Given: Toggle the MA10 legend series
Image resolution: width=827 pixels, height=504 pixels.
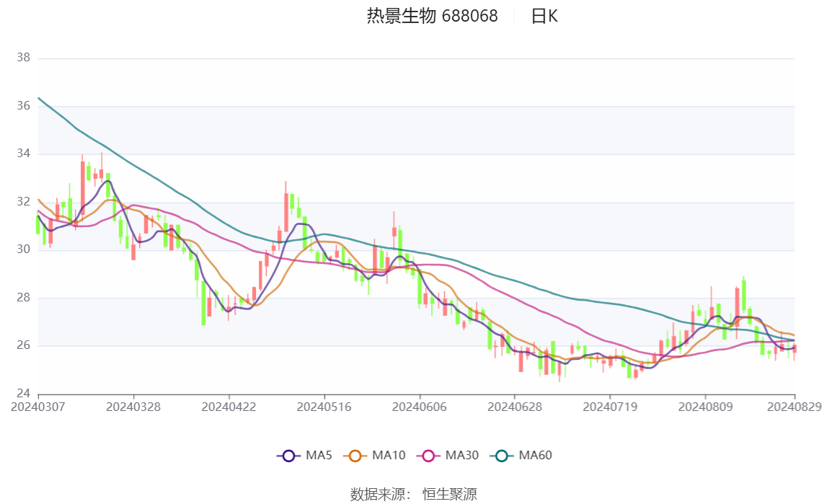Looking at the screenshot, I should pos(374,456).
